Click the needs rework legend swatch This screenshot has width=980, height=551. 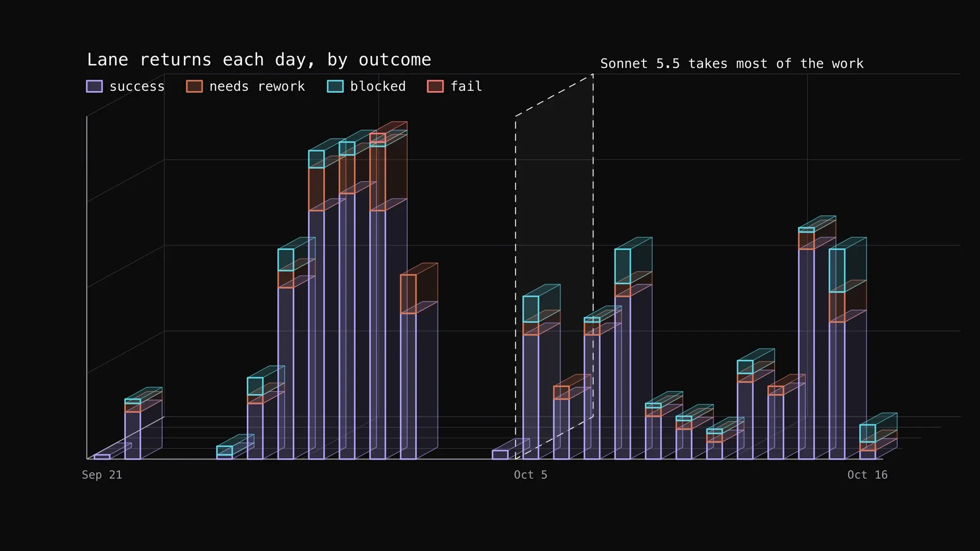pos(194,86)
